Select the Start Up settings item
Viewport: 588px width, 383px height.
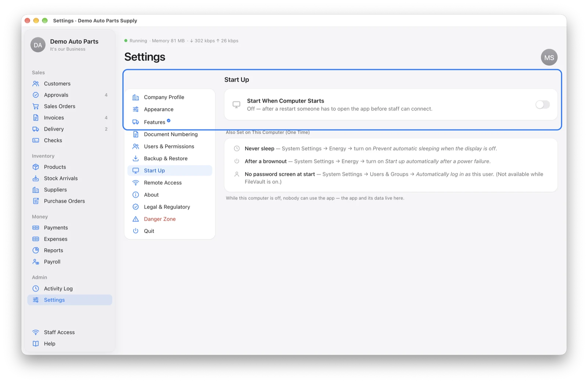[x=170, y=171]
